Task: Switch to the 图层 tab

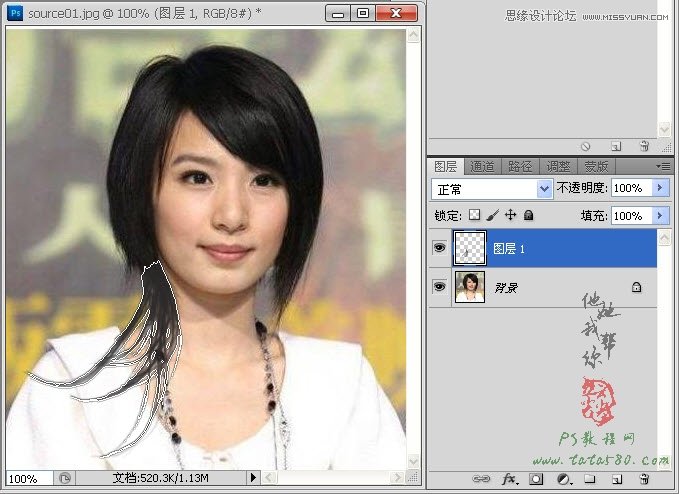Action: pos(446,166)
